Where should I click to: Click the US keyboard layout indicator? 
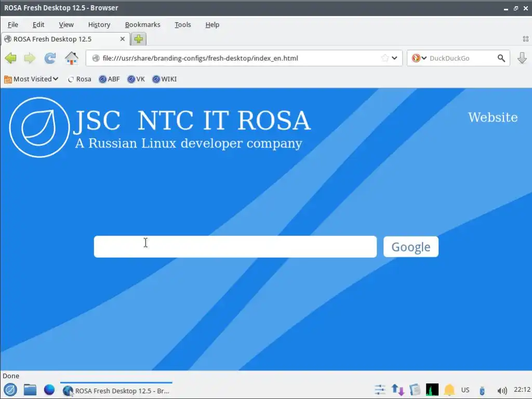pyautogui.click(x=465, y=390)
